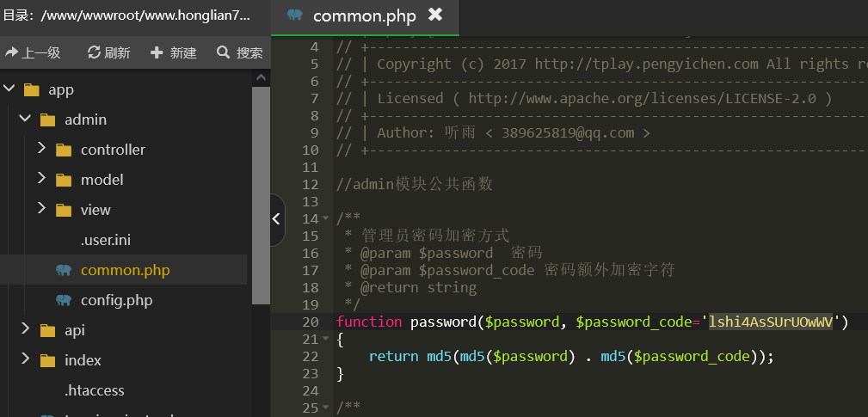Click the view folder icon
Image resolution: width=868 pixels, height=417 pixels.
(x=64, y=210)
